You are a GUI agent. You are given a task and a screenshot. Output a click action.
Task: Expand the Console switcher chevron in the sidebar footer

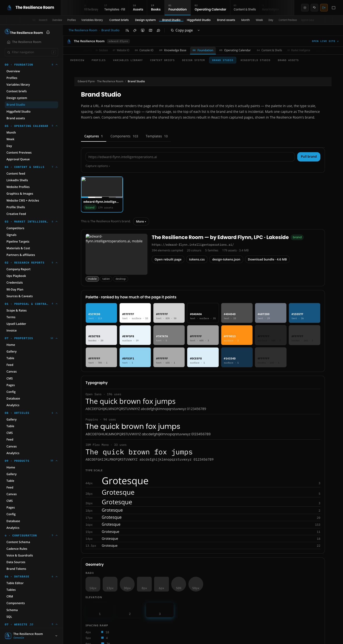click(x=56, y=636)
